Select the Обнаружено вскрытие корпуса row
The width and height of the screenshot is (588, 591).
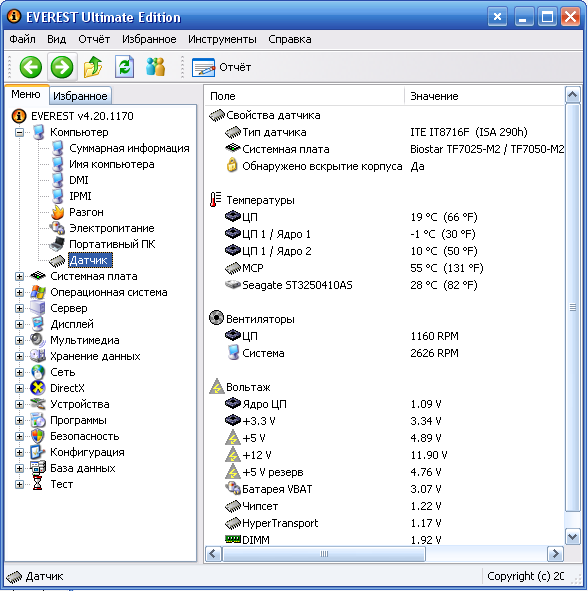coord(384,166)
